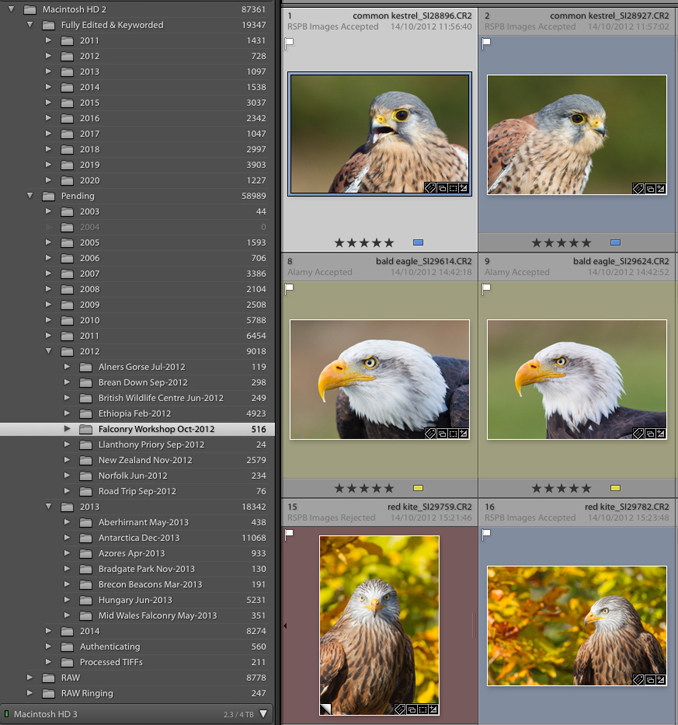Toggle the flag on bald eagle_SI29624
Screen dimensions: 678x725
[487, 289]
